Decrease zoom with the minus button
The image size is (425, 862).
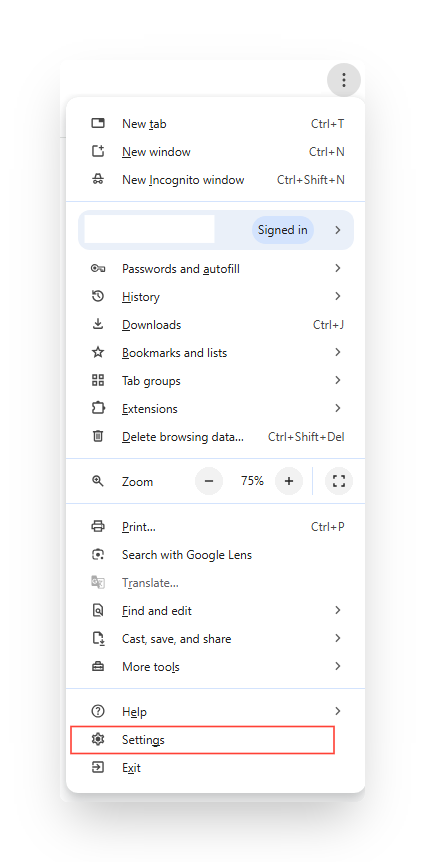(209, 482)
